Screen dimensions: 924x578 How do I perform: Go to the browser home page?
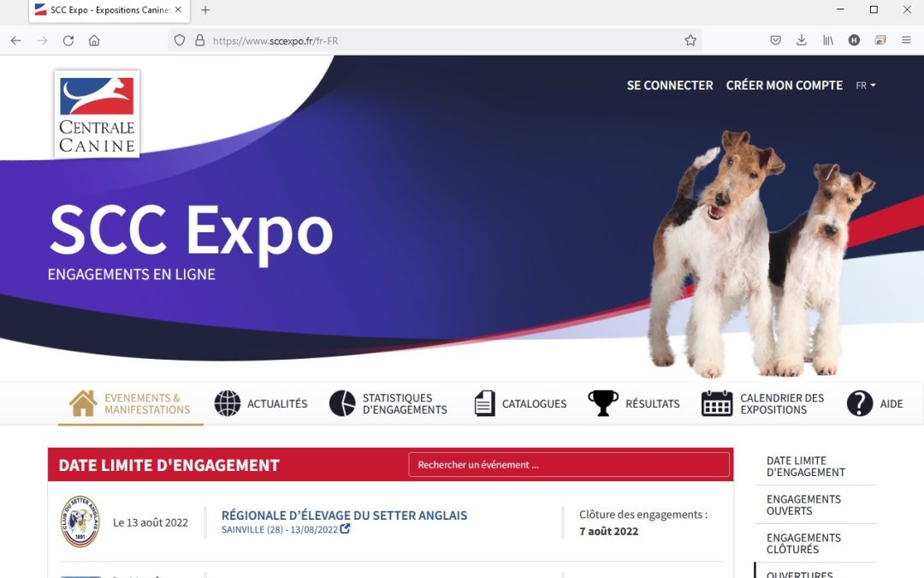94,41
